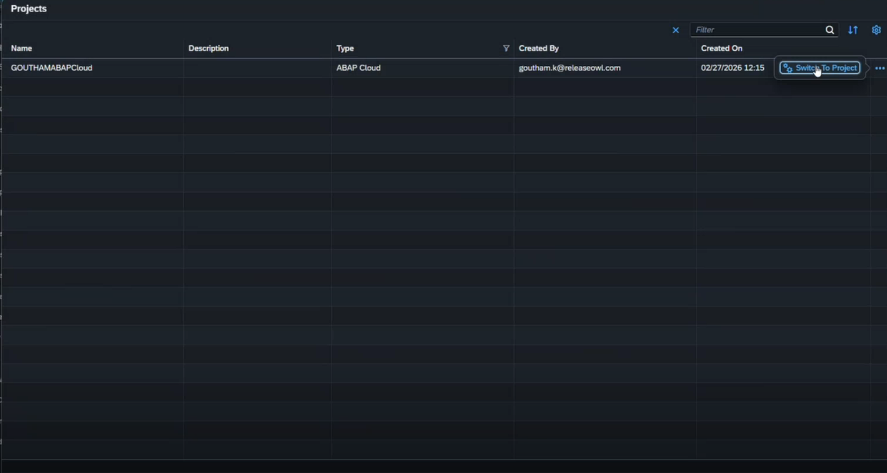The width and height of the screenshot is (887, 473).
Task: Click the Switch To Project button
Action: click(x=820, y=68)
